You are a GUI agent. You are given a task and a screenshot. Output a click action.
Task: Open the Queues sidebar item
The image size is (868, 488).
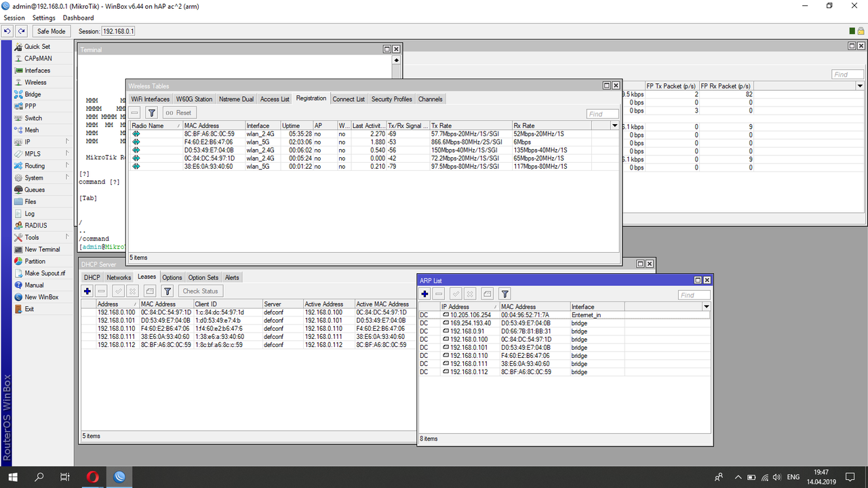[35, 190]
